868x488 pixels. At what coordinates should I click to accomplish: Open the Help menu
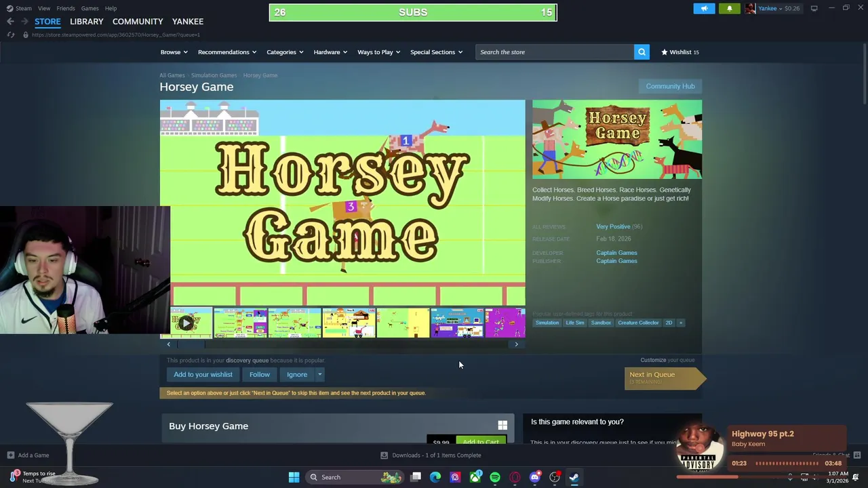click(111, 8)
